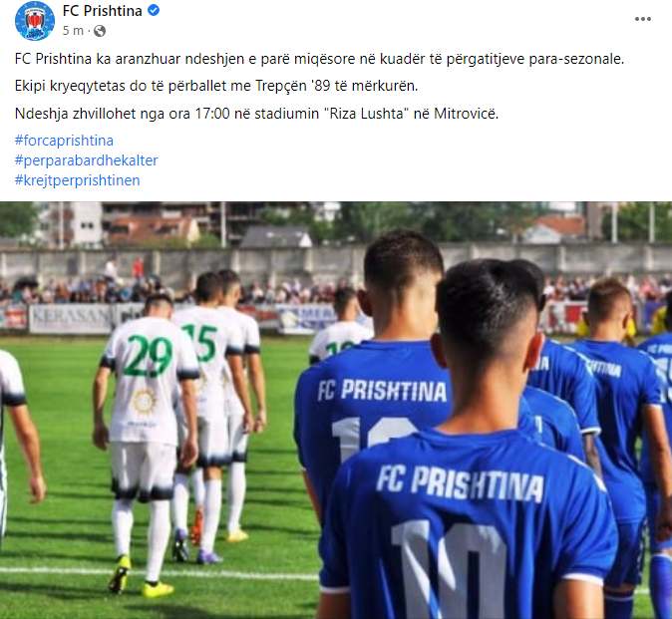Click the public globe privacy icon
Screen dimensions: 672x619
point(100,31)
